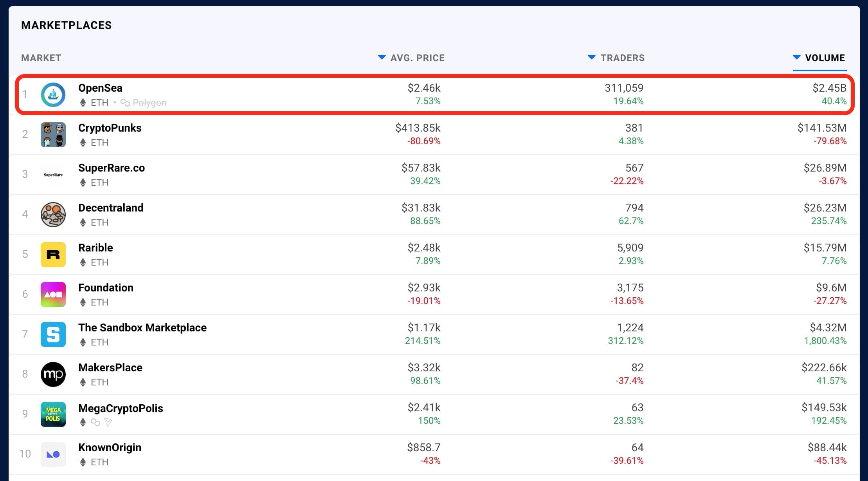Click the struck-through Polygon chain filter
The width and height of the screenshot is (868, 481).
(x=149, y=103)
